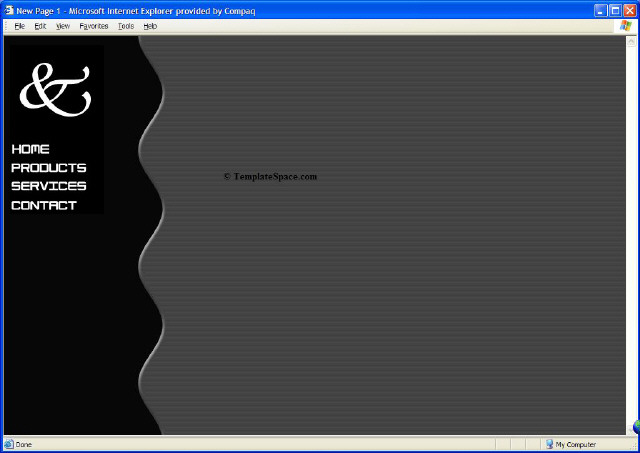Image resolution: width=640 pixels, height=453 pixels.
Task: Maximize the Internet Explorer window
Action: click(x=614, y=9)
